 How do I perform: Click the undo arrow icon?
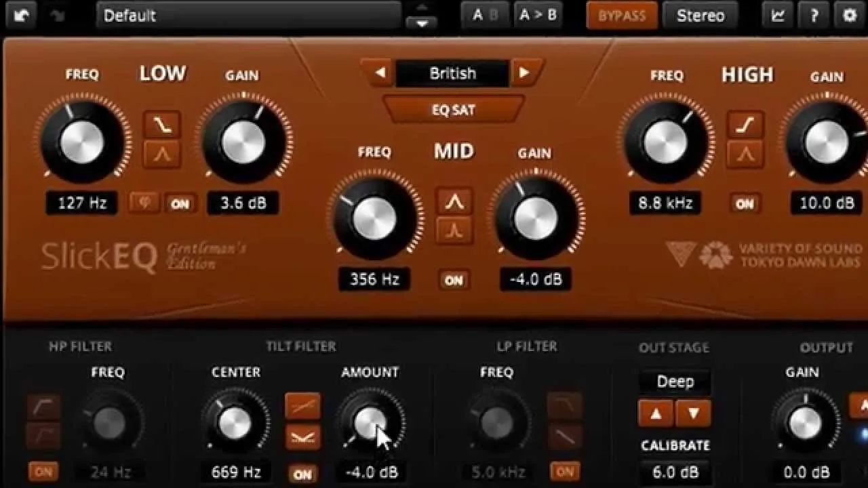click(22, 16)
